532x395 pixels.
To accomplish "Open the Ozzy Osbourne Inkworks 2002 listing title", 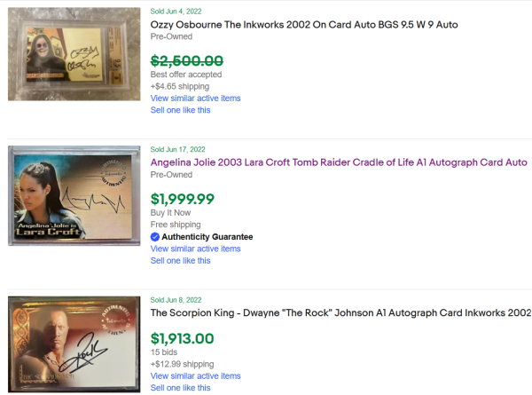I will coord(304,24).
